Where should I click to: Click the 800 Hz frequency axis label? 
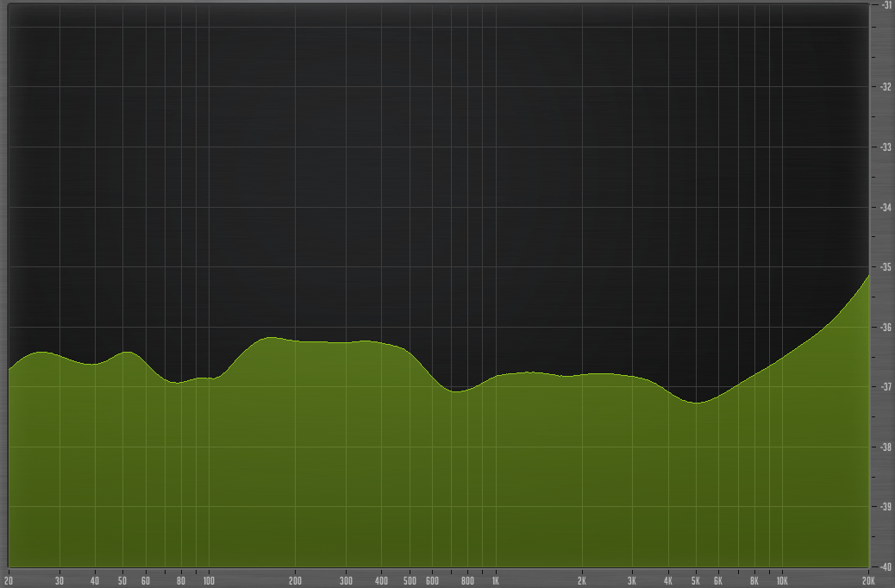pyautogui.click(x=467, y=580)
